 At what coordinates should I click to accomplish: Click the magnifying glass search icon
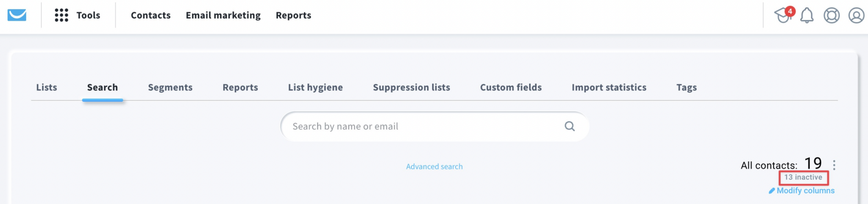click(x=570, y=126)
